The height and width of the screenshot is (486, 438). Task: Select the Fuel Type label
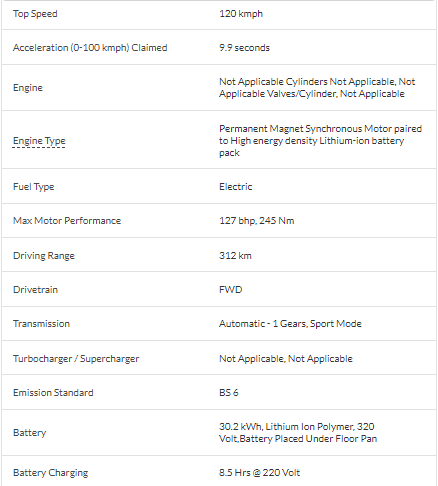tap(33, 187)
